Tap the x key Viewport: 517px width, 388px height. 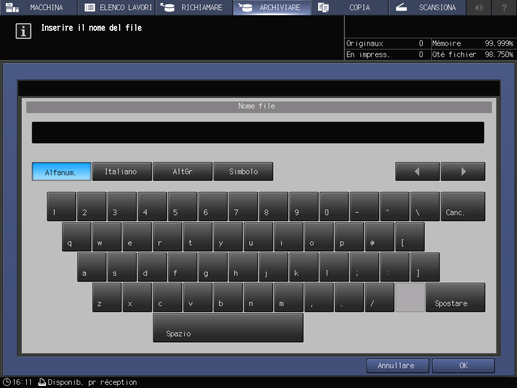click(137, 297)
